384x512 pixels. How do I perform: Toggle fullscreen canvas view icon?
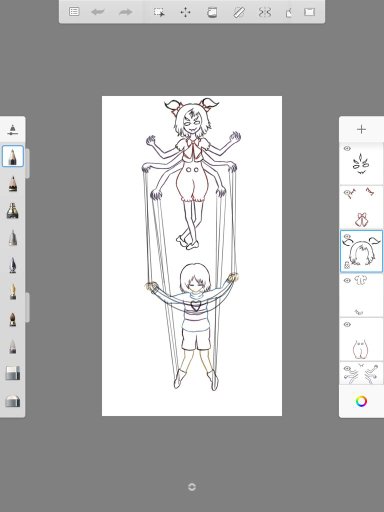coord(310,12)
